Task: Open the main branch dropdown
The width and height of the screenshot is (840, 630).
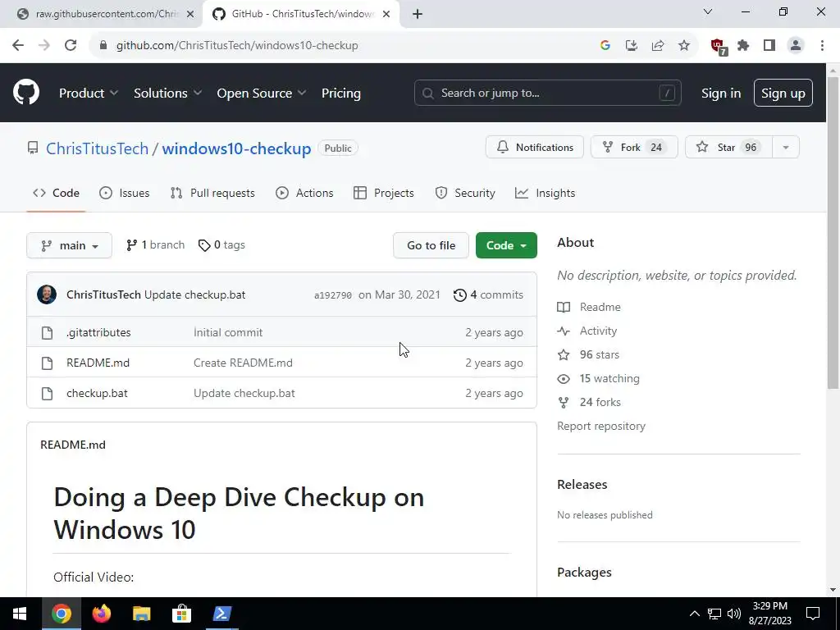Action: (x=69, y=245)
